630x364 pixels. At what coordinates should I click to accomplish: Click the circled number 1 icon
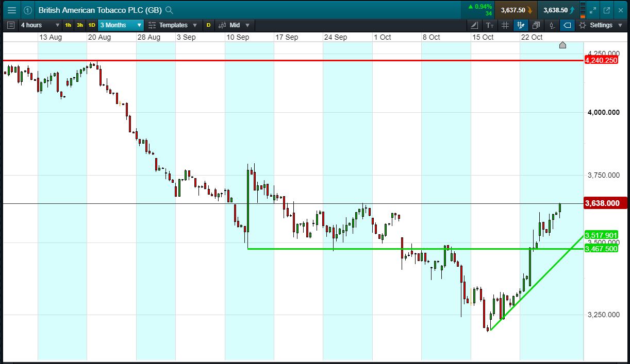(28, 10)
